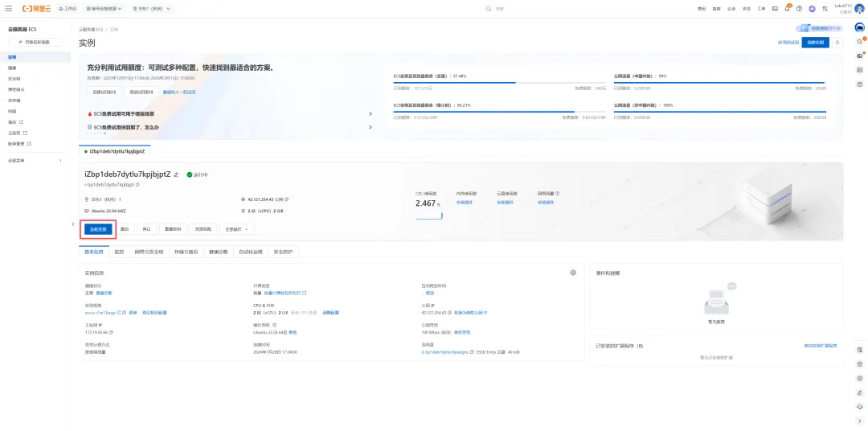Copy the private IP 172.19.45.66

click(x=111, y=332)
